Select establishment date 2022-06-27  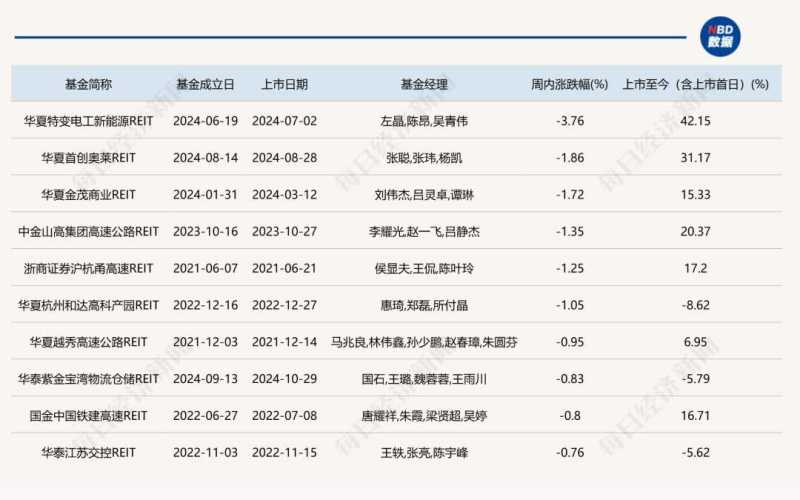205,415
